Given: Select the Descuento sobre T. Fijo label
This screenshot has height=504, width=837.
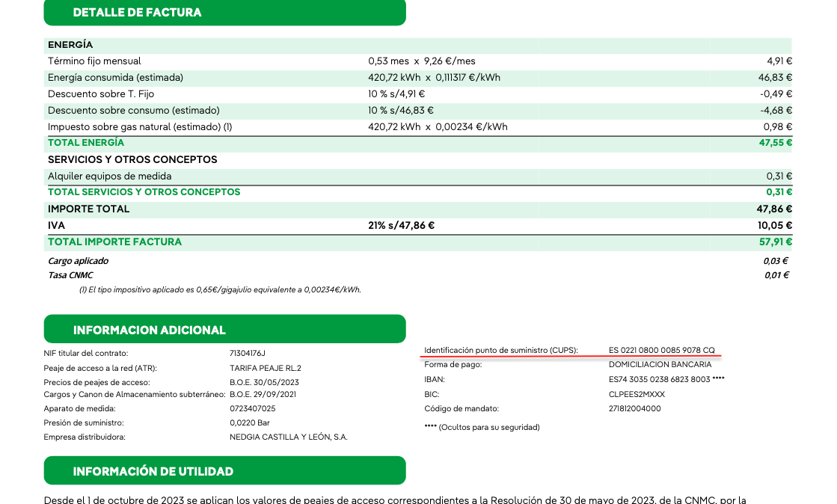Looking at the screenshot, I should point(101,94).
